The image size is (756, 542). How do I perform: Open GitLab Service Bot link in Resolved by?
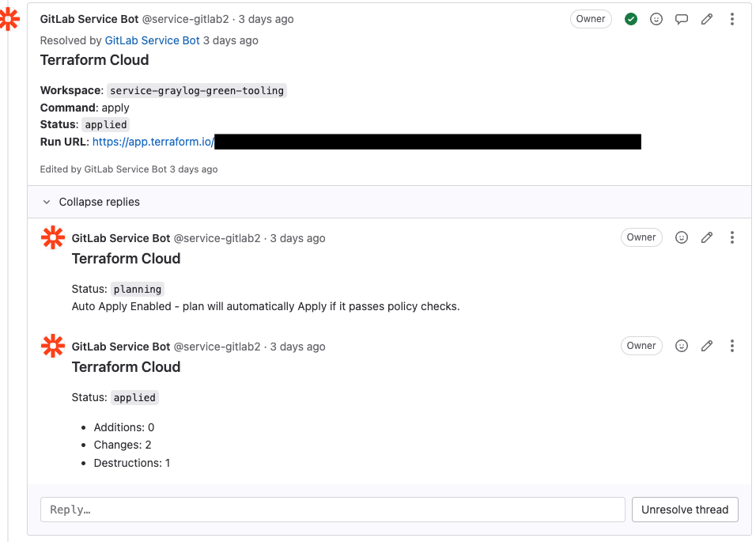pos(152,40)
